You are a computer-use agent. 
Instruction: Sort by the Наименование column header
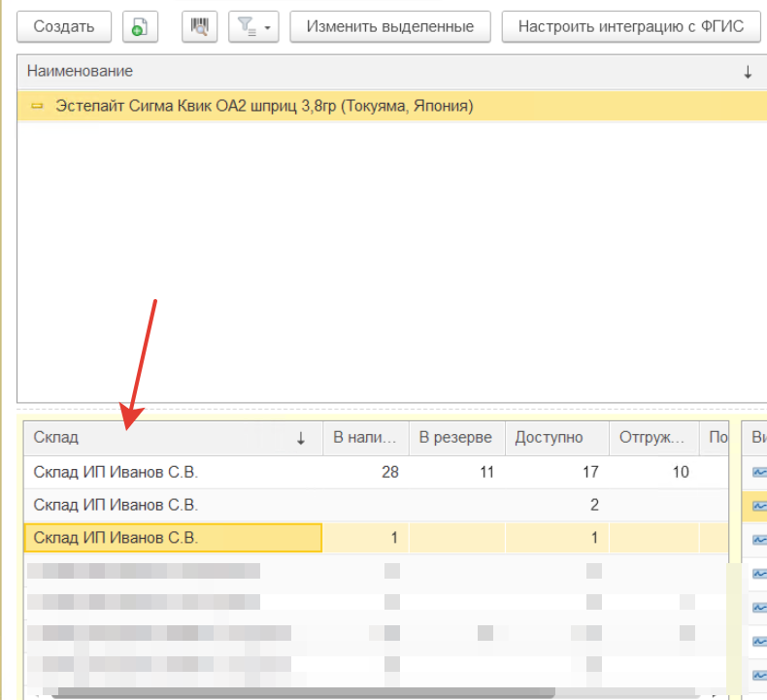pos(80,71)
